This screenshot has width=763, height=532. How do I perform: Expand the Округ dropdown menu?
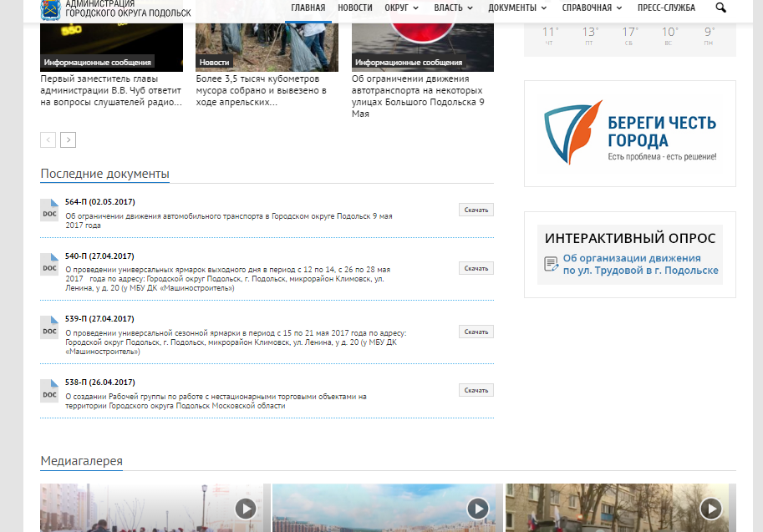click(401, 8)
